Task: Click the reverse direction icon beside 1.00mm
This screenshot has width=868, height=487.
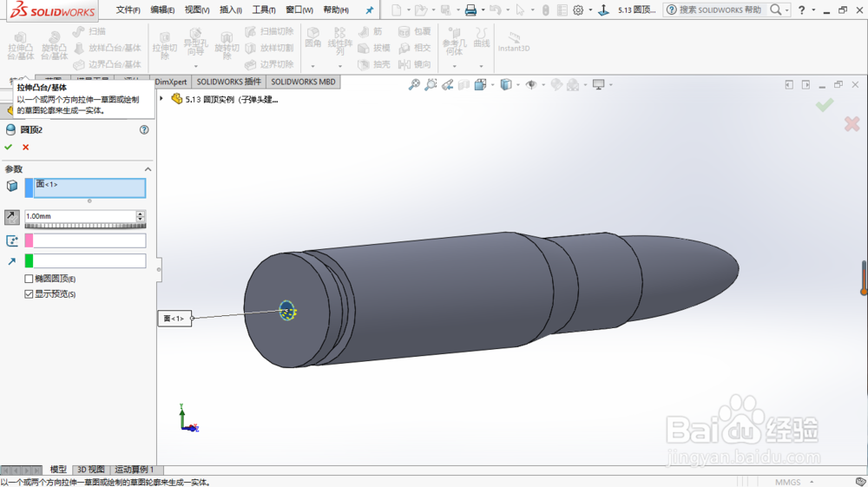Action: coord(12,217)
